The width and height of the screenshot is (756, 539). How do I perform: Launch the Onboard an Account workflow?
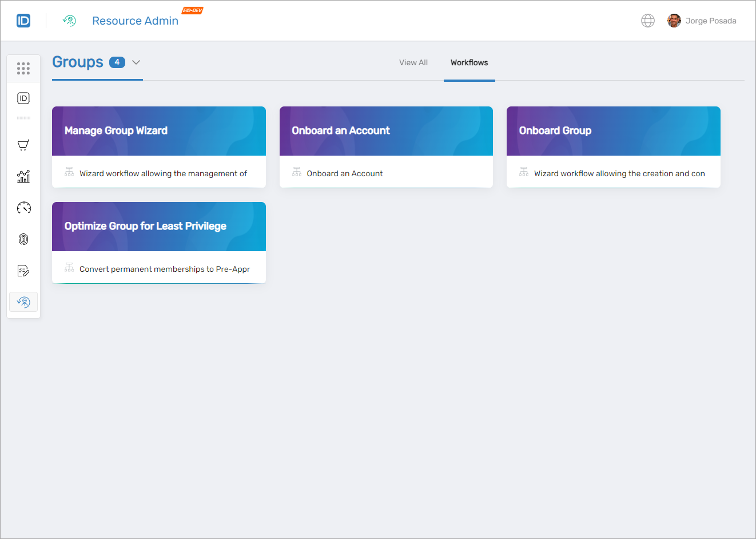pos(385,146)
